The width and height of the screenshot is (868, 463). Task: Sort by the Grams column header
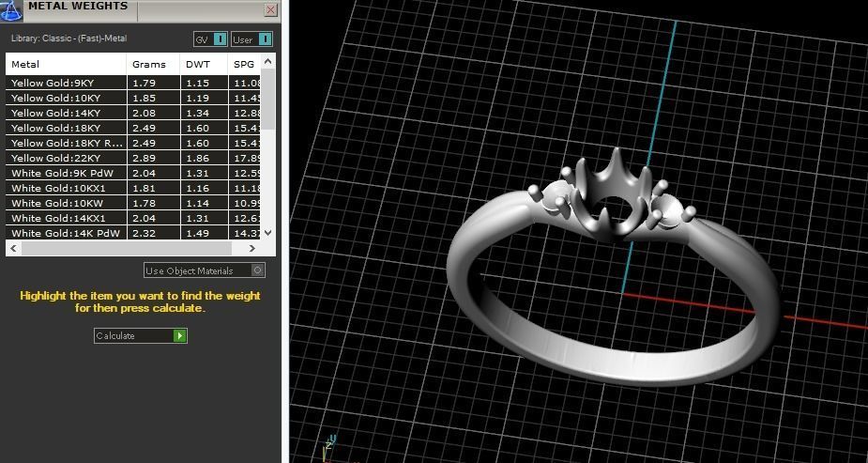point(153,64)
